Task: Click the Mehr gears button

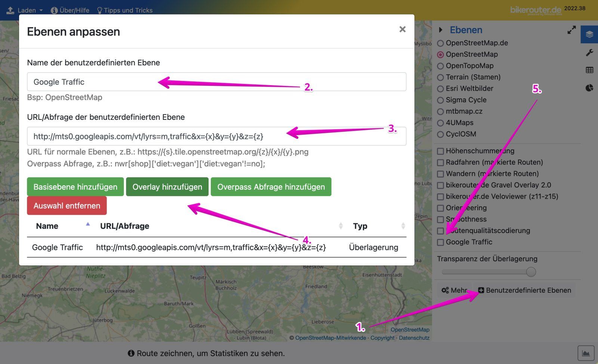Action: point(454,290)
